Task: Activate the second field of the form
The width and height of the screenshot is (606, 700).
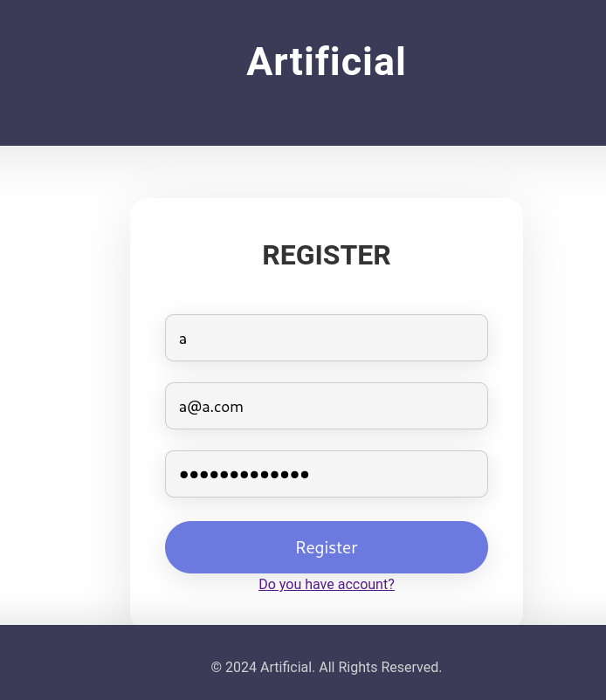Action: click(326, 406)
